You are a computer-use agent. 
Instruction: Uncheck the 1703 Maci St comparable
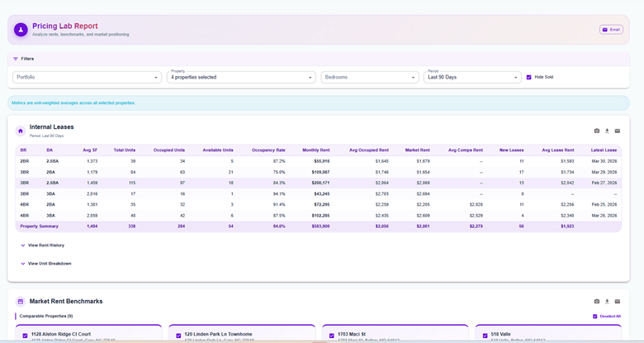click(332, 336)
